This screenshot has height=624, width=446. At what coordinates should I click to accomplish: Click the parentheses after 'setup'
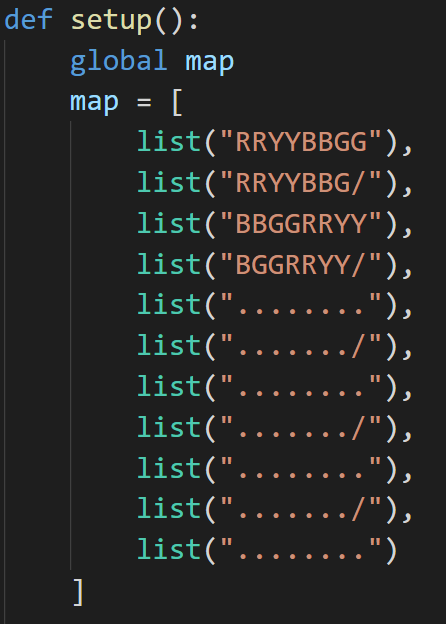[x=170, y=21]
